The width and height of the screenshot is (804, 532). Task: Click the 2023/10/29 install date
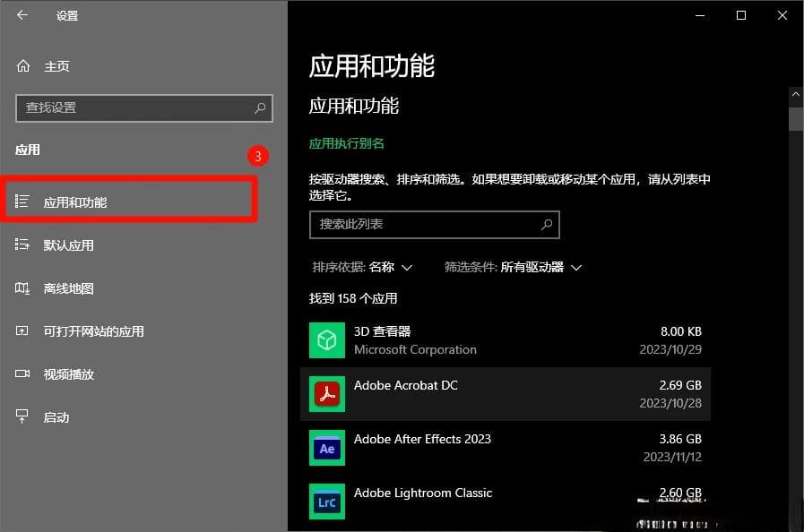coord(670,349)
